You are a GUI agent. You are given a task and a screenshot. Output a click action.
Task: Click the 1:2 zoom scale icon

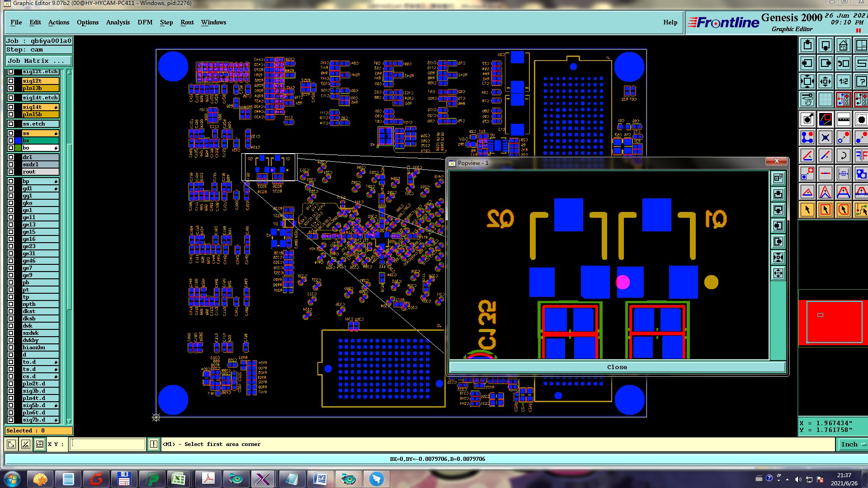pyautogui.click(x=843, y=82)
